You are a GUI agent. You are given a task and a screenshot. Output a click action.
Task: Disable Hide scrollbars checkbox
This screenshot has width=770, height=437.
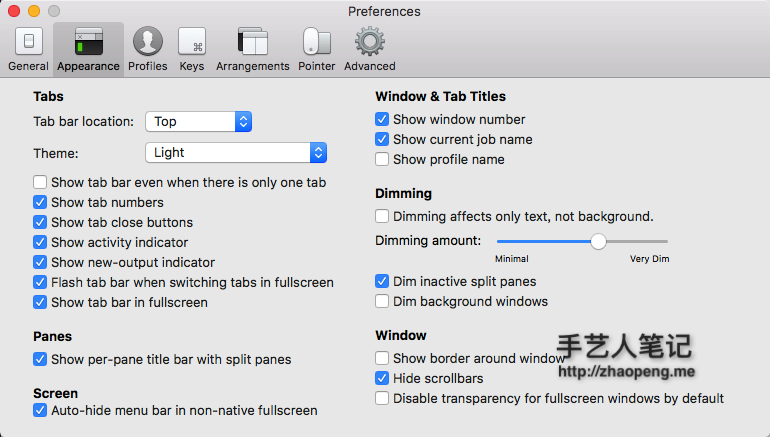(x=382, y=379)
